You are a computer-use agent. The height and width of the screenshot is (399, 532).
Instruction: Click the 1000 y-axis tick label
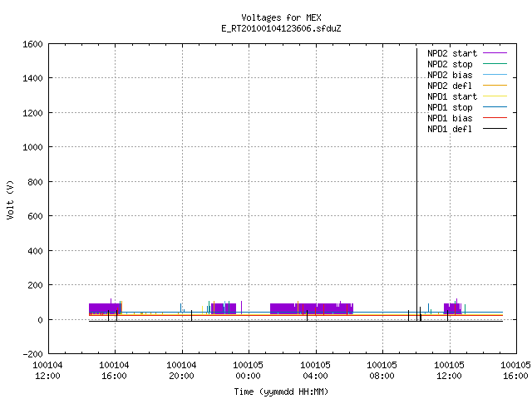pyautogui.click(x=32, y=147)
